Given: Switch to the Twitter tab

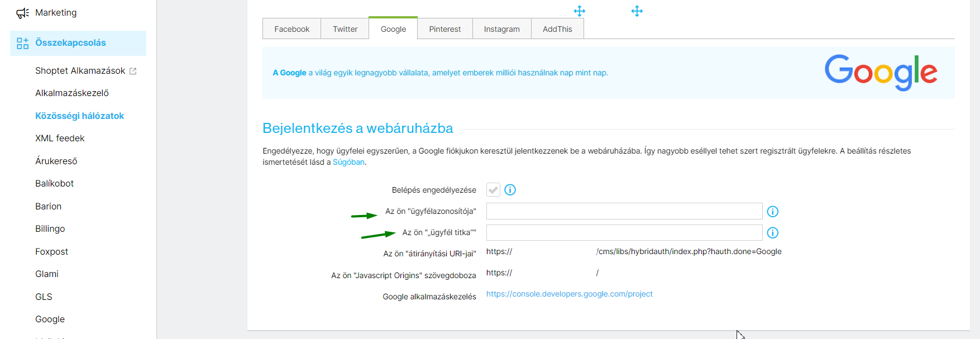Looking at the screenshot, I should click(x=345, y=29).
